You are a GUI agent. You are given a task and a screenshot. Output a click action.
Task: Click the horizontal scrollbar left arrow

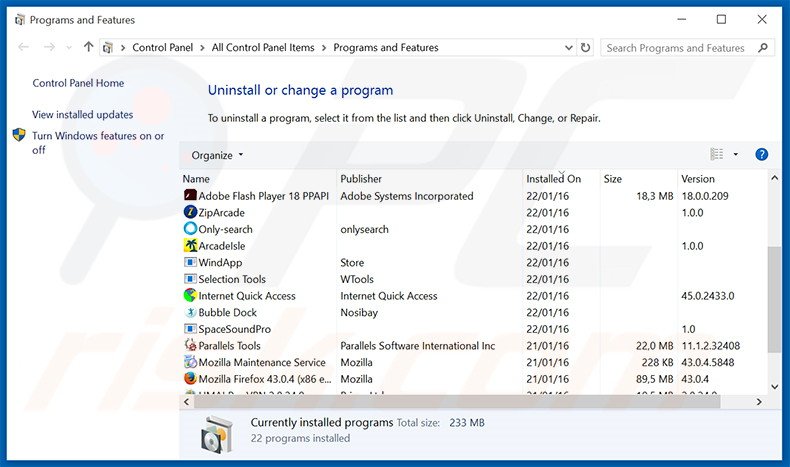(x=186, y=402)
